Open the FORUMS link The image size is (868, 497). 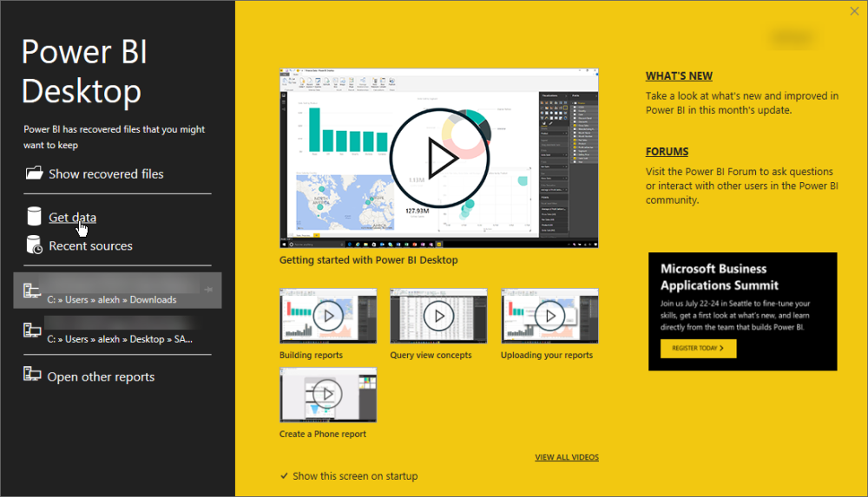tap(667, 152)
